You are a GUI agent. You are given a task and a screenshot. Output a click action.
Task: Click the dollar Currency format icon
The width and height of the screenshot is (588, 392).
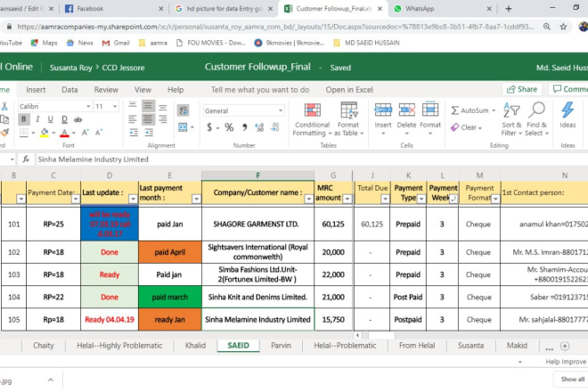click(209, 127)
